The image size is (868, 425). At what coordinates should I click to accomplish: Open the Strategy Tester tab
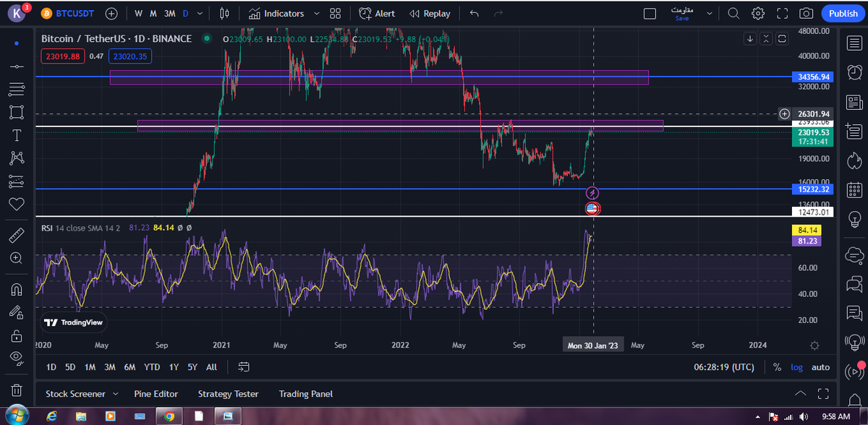click(228, 394)
